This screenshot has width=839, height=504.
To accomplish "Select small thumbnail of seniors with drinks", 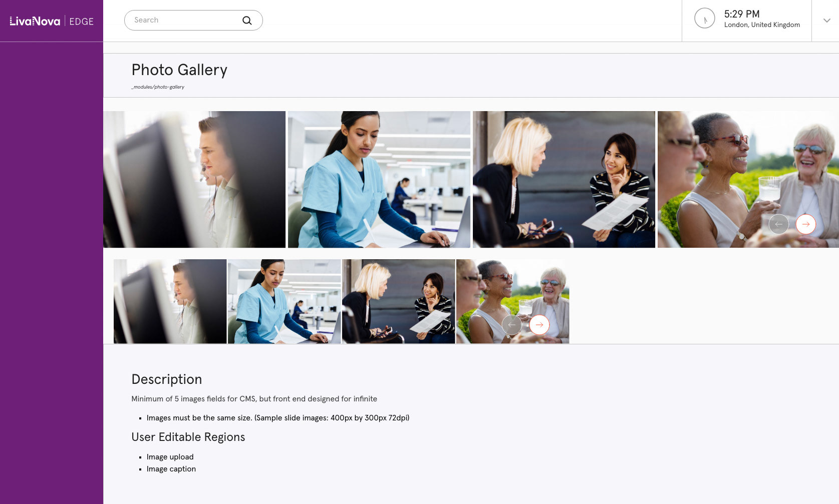I will click(512, 301).
